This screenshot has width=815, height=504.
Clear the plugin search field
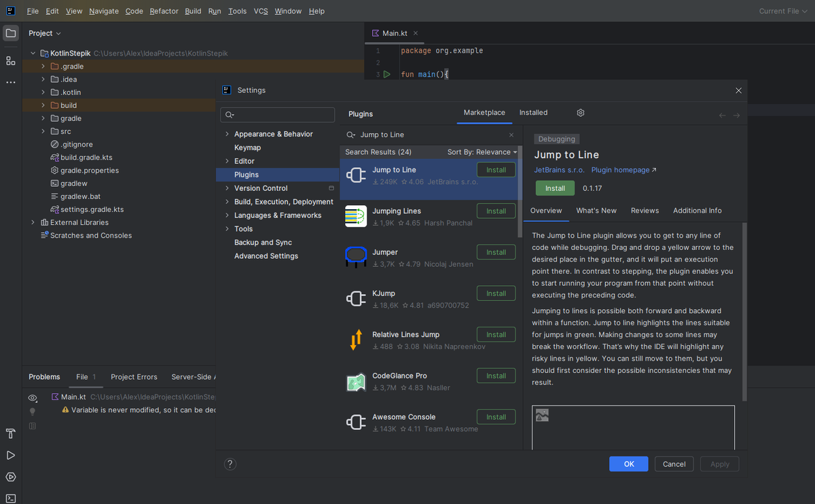tap(511, 134)
